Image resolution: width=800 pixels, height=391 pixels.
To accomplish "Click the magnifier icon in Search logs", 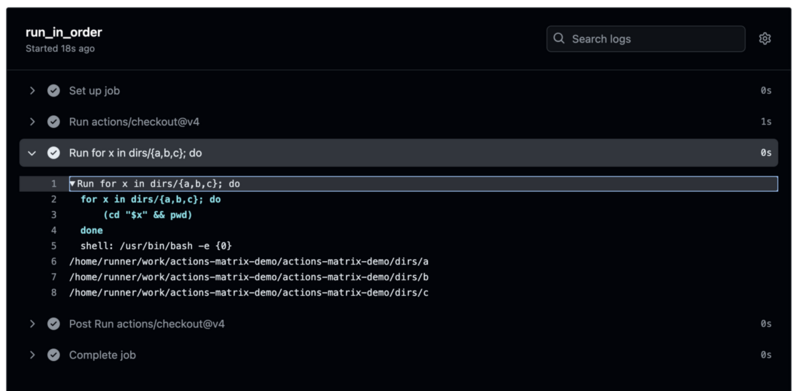I will pyautogui.click(x=559, y=39).
